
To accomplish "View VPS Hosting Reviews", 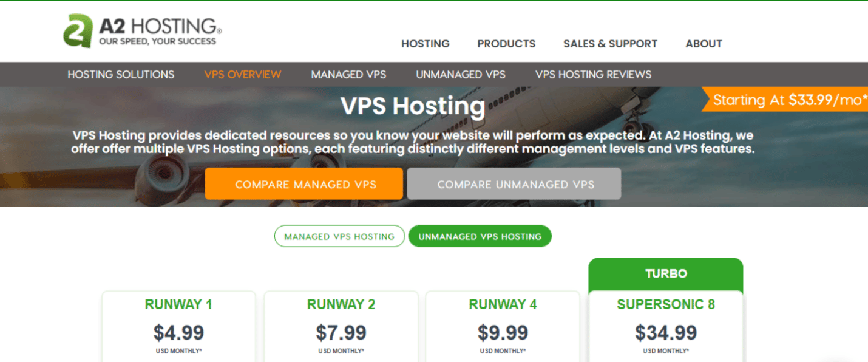I will pos(593,75).
